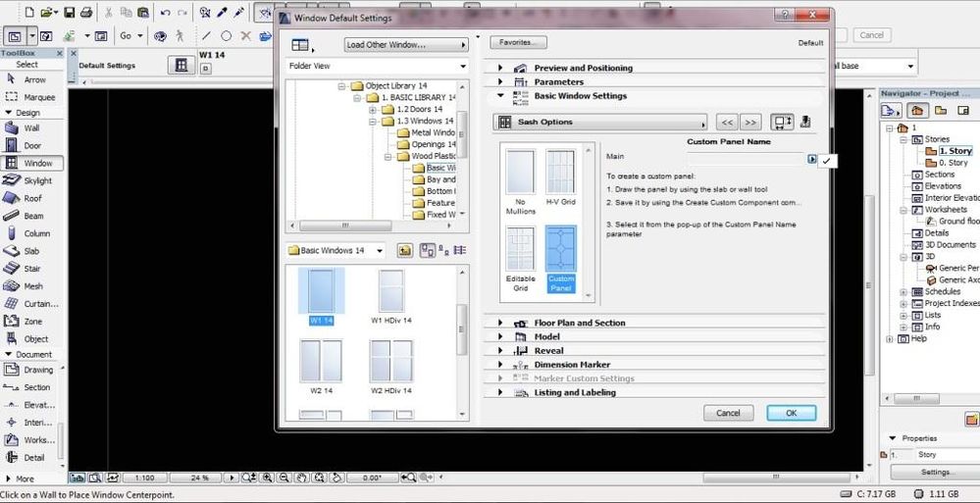Open Sections in Navigator tree

(933, 175)
